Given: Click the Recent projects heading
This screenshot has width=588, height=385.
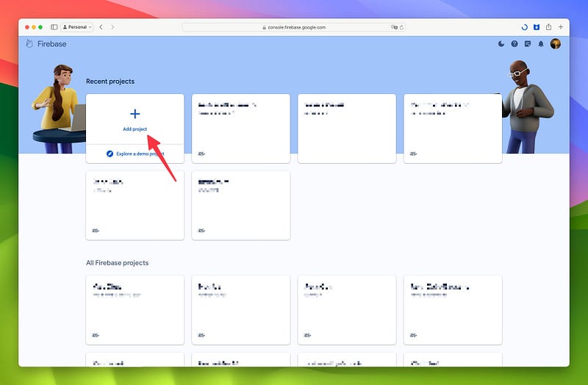Looking at the screenshot, I should pyautogui.click(x=110, y=82).
